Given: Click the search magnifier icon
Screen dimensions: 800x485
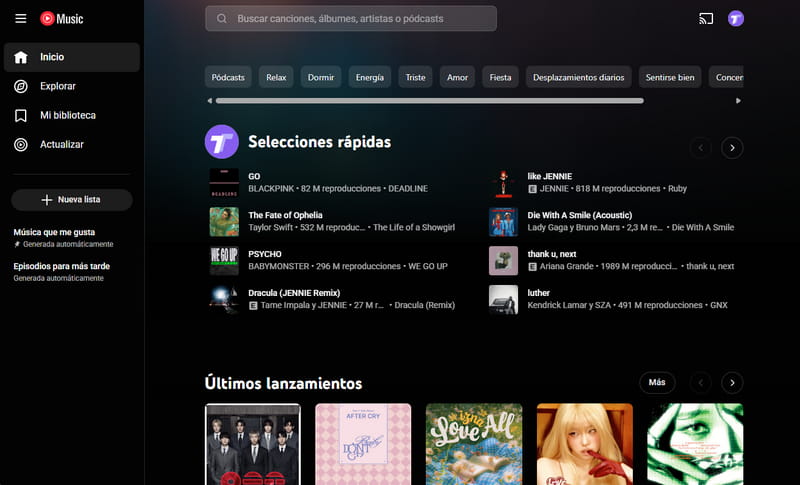Looking at the screenshot, I should pos(221,19).
